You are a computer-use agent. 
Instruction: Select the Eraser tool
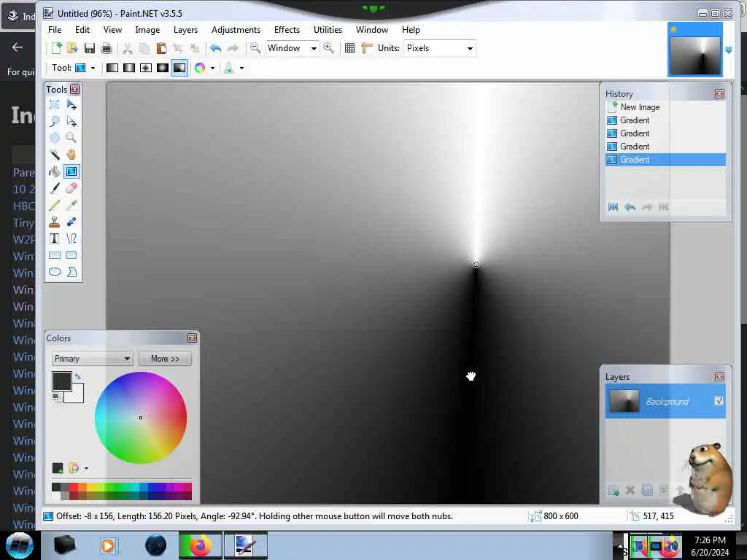(x=71, y=188)
